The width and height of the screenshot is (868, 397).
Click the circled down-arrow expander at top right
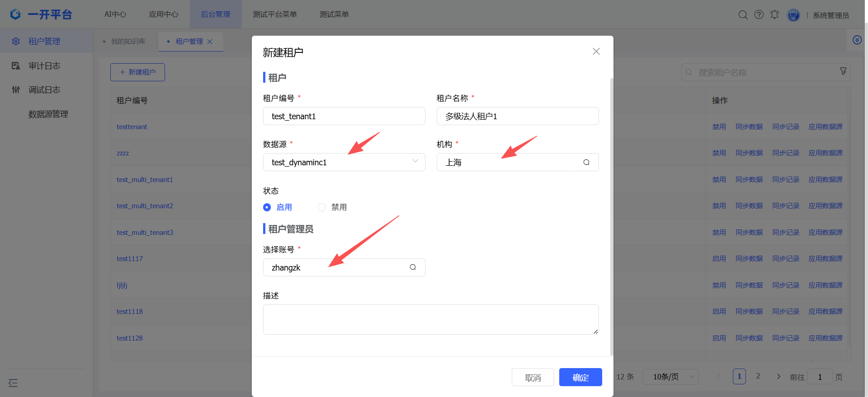click(x=857, y=40)
